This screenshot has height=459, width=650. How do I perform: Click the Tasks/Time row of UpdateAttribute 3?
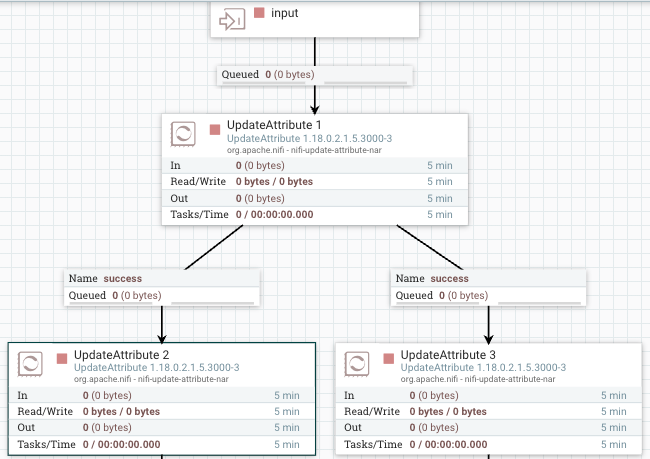[488, 444]
